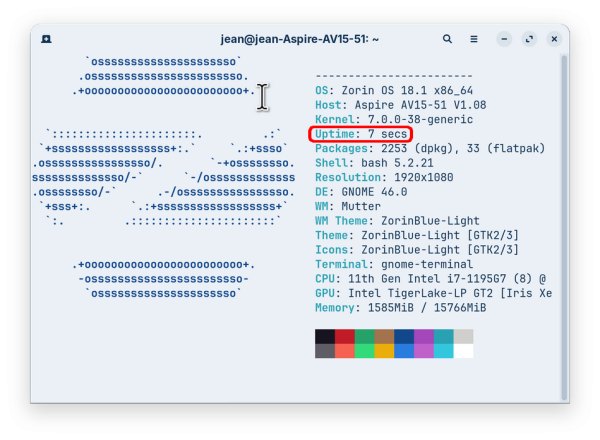Close the terminal window
Image resolution: width=600 pixels, height=440 pixels.
click(554, 39)
